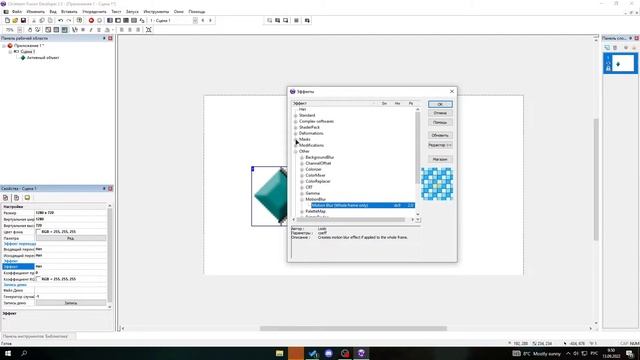Click the Redo arrow icon
The height and width of the screenshot is (360, 640).
click(69, 20)
